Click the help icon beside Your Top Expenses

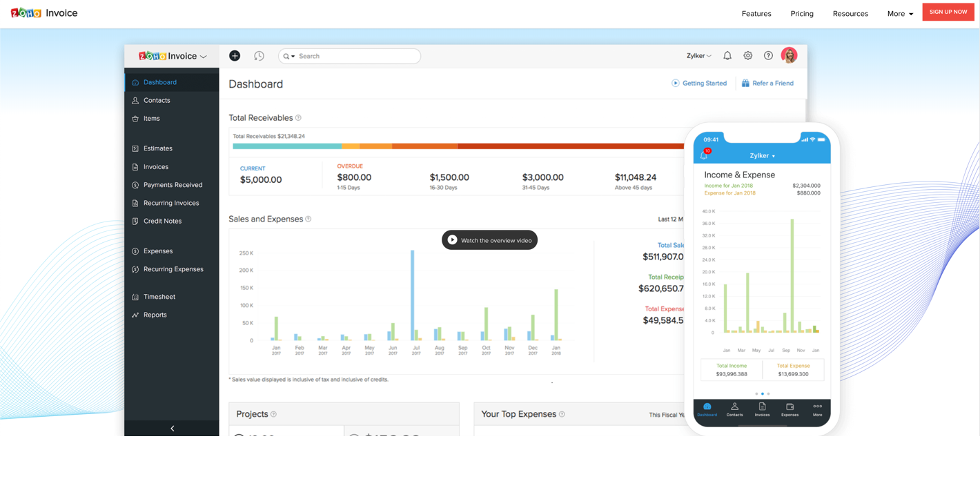coord(562,414)
